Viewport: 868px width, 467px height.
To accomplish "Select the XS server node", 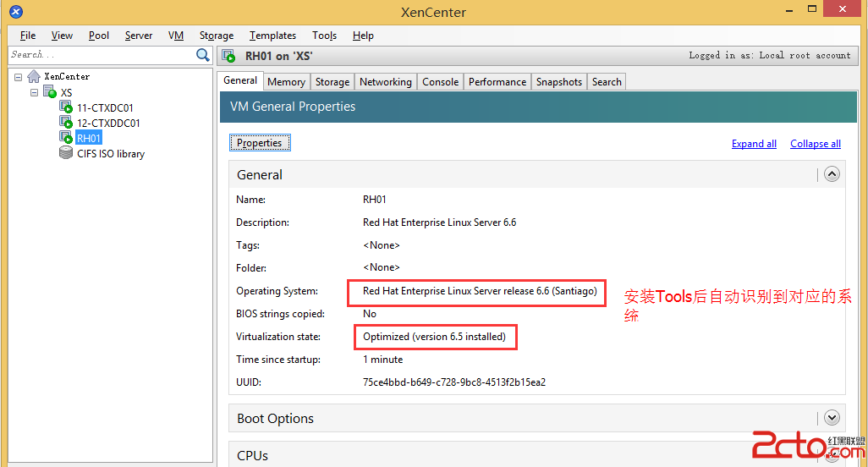I will tap(66, 92).
